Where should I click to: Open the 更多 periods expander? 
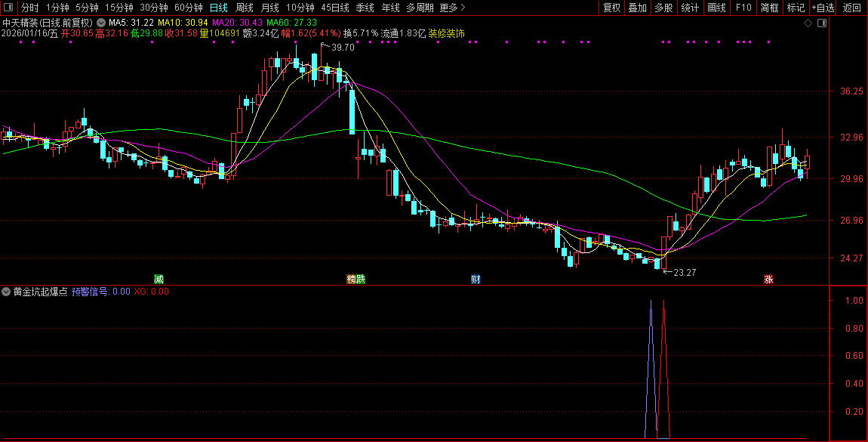point(451,8)
